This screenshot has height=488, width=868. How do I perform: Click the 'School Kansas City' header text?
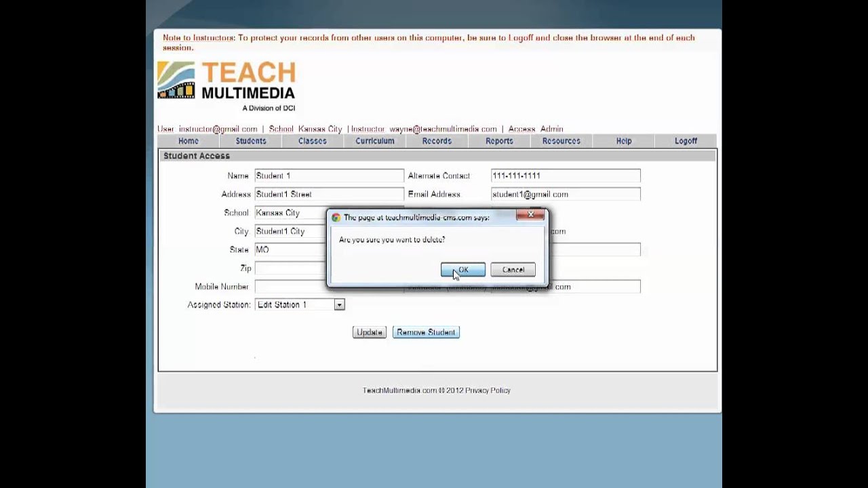305,129
